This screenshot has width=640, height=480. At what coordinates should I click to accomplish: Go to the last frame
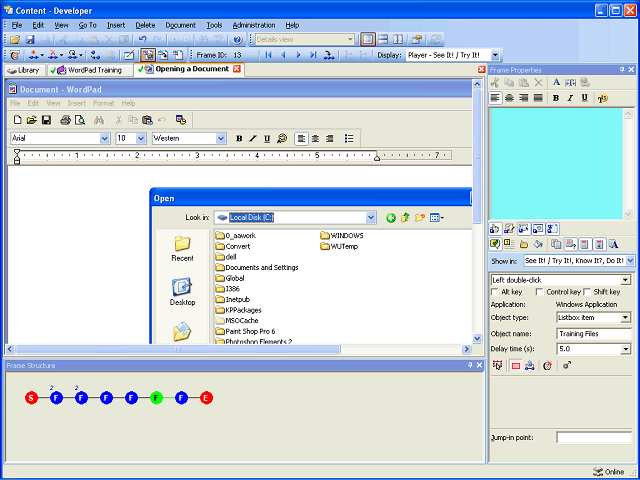pyautogui.click(x=313, y=55)
